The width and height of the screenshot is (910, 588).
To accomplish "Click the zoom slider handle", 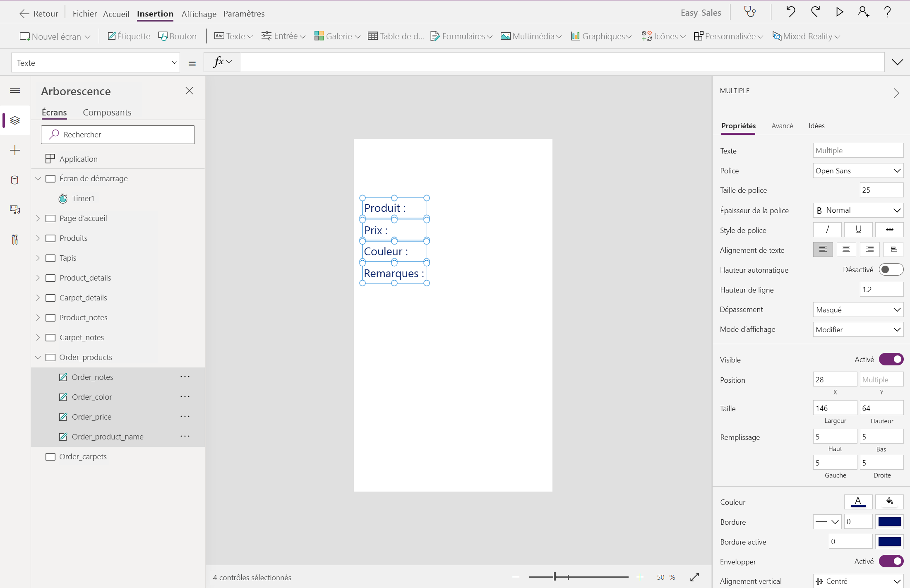I will point(555,577).
